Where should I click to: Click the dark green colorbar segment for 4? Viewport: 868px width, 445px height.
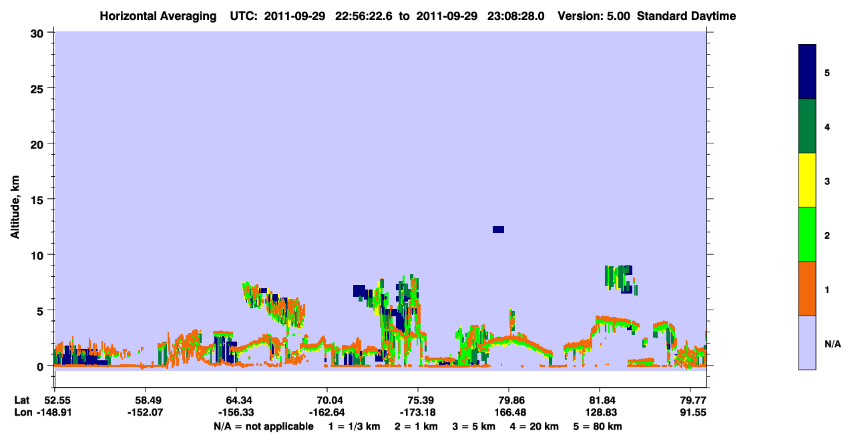pyautogui.click(x=807, y=126)
